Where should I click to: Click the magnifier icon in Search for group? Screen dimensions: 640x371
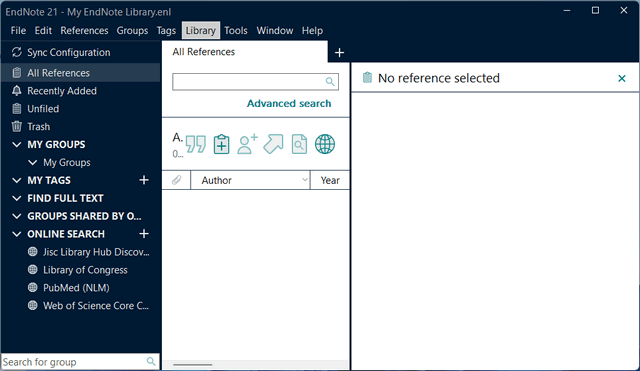click(x=151, y=361)
